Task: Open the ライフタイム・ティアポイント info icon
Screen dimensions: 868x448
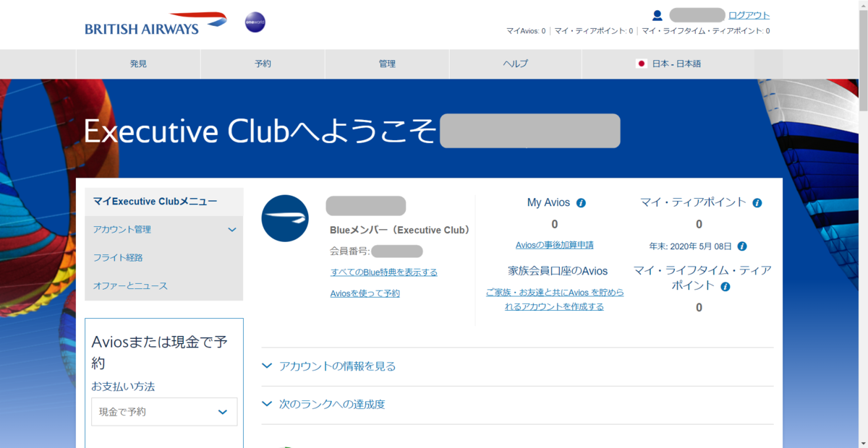Action: [x=726, y=286]
